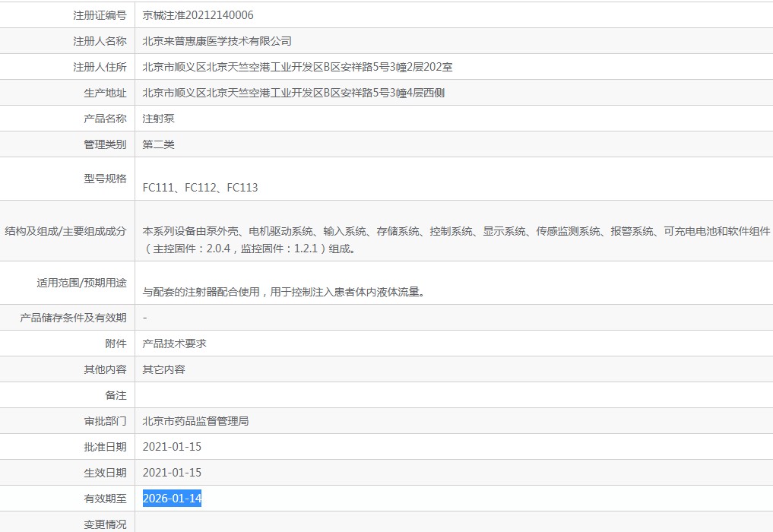This screenshot has height=532, width=773.
Task: Click production address ending 4层西侧
Action: [x=293, y=93]
